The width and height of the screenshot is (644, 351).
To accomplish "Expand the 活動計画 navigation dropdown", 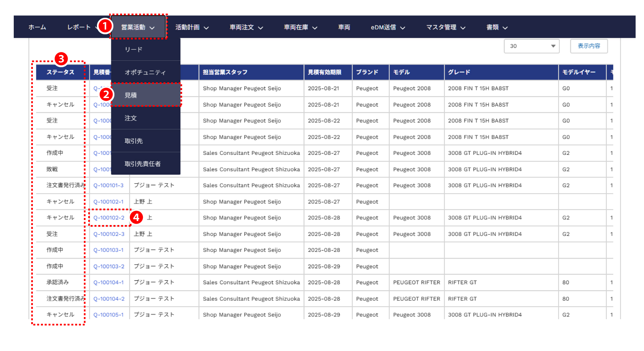I will click(x=192, y=27).
